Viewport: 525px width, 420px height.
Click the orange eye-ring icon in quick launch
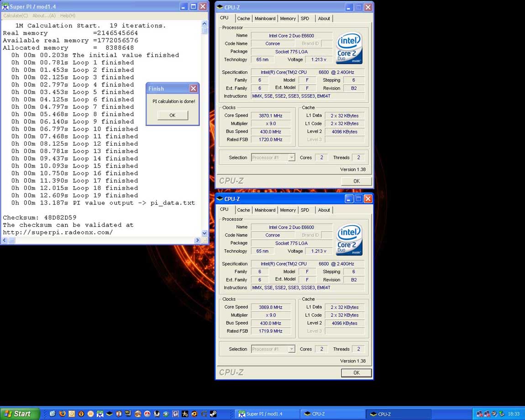click(x=194, y=414)
